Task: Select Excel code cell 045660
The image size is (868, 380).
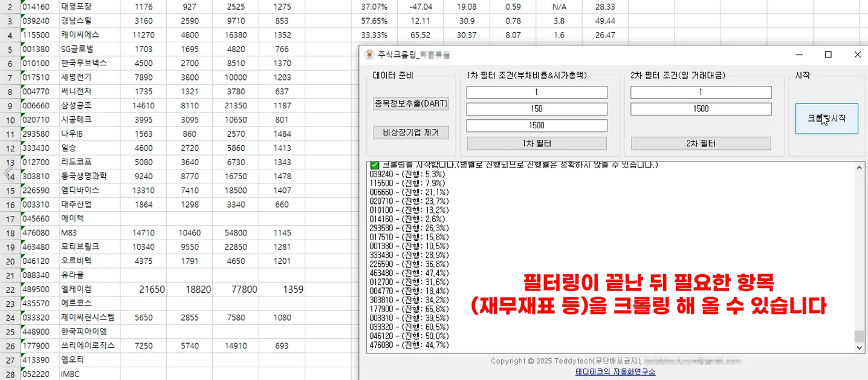Action: pos(40,218)
